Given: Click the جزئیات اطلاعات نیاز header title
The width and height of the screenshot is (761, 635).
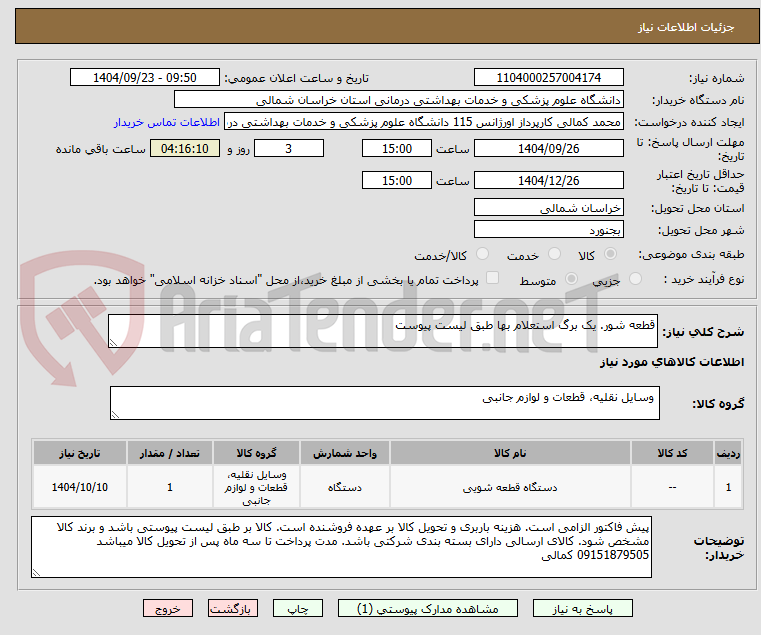Looking at the screenshot, I should point(686,27).
